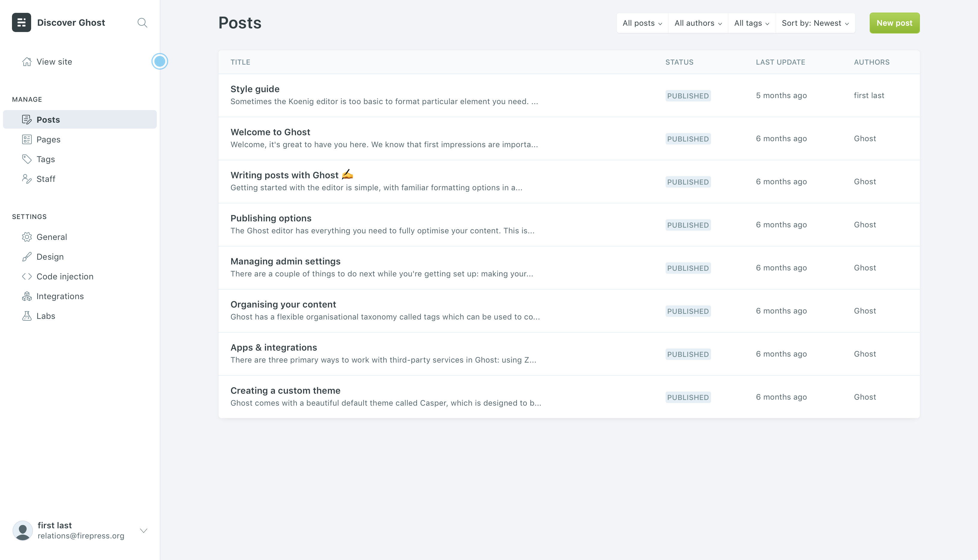Image resolution: width=978 pixels, height=560 pixels.
Task: Click the Discover Ghost site title
Action: [71, 22]
